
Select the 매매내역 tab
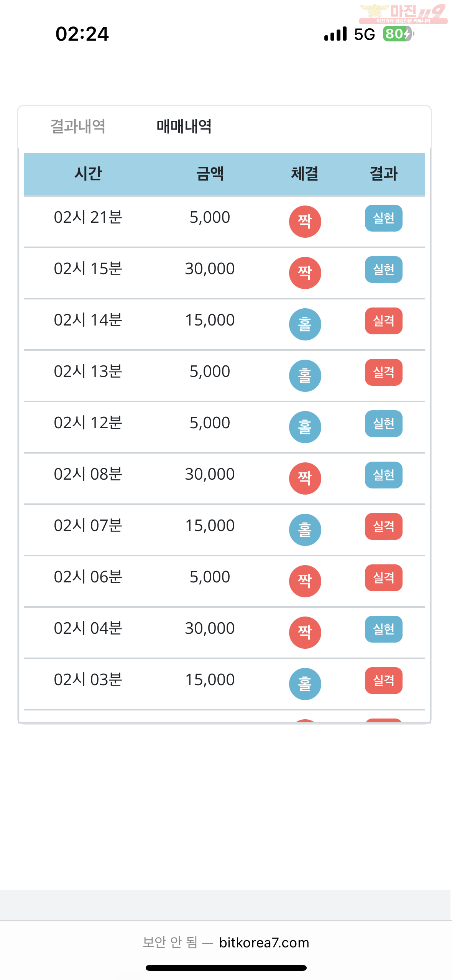(184, 126)
